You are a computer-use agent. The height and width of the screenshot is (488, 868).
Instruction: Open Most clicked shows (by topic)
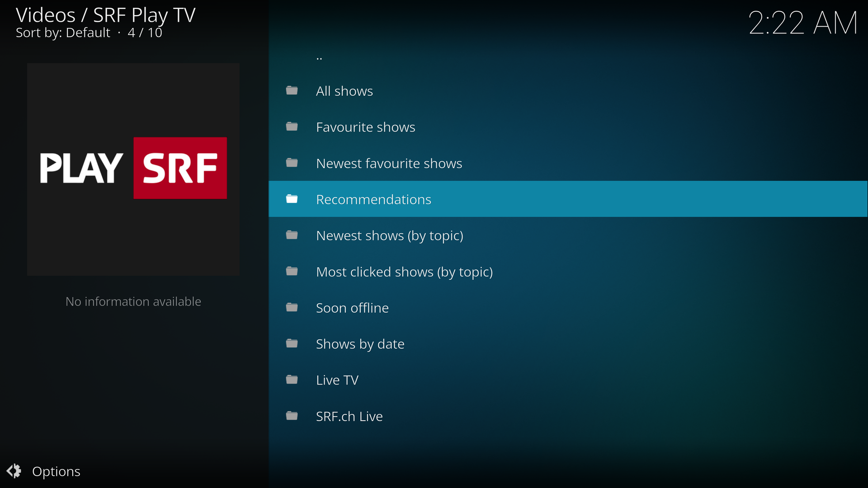(404, 272)
